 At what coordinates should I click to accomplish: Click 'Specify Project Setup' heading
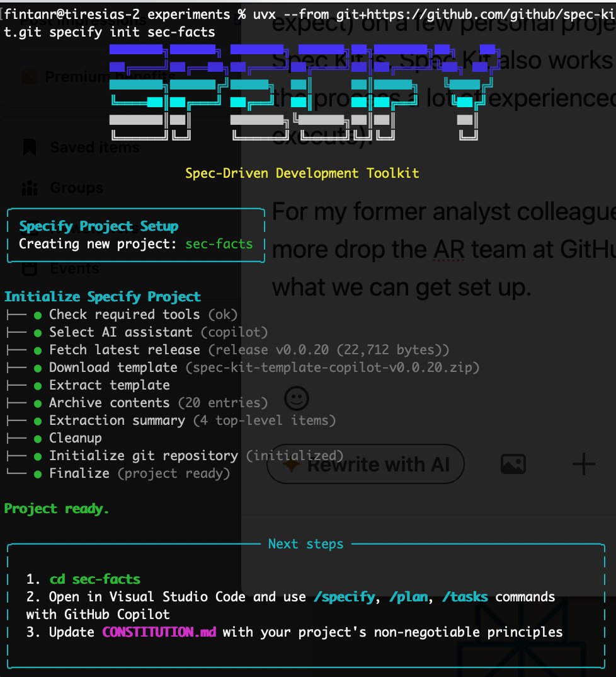[99, 226]
